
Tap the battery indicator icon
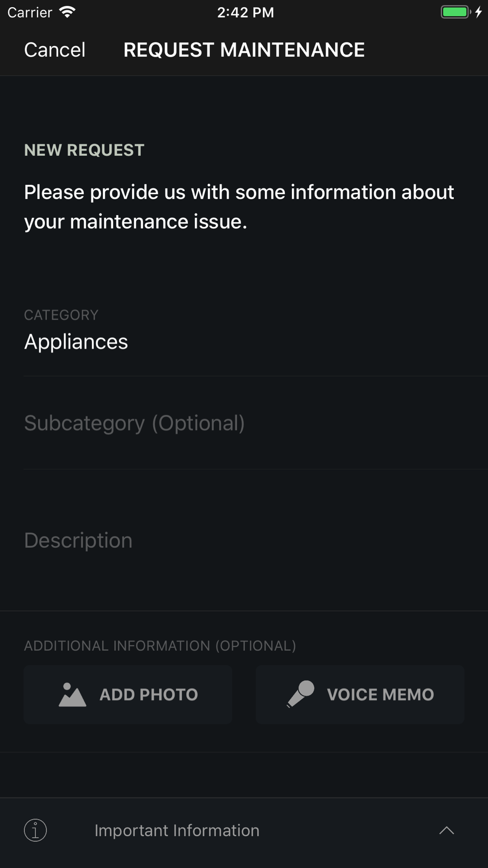click(456, 12)
